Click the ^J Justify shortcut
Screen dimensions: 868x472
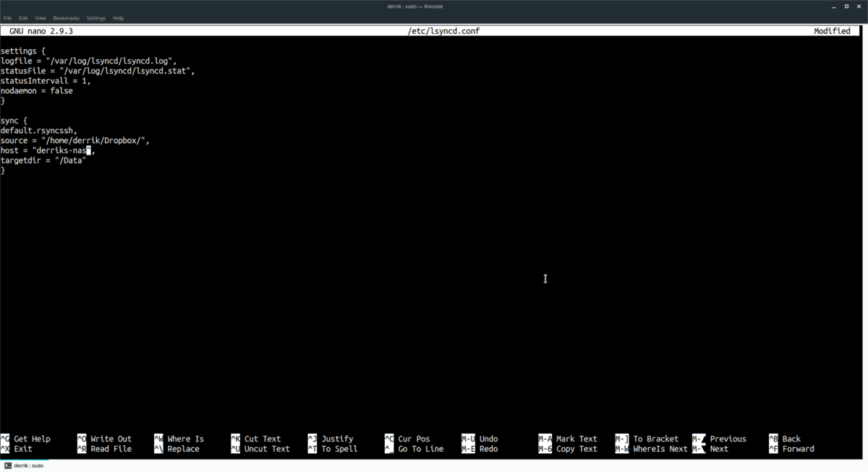(x=331, y=439)
